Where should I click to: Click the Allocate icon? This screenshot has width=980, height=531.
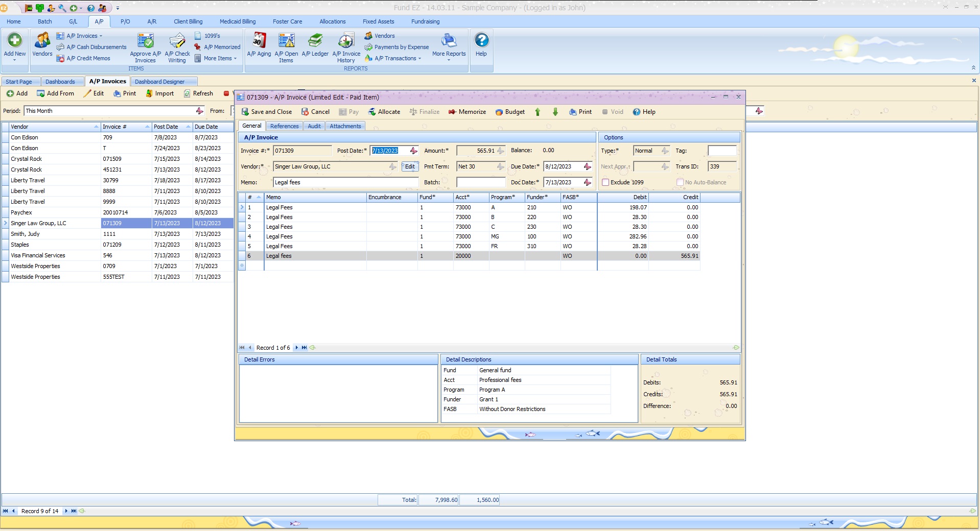pos(384,112)
